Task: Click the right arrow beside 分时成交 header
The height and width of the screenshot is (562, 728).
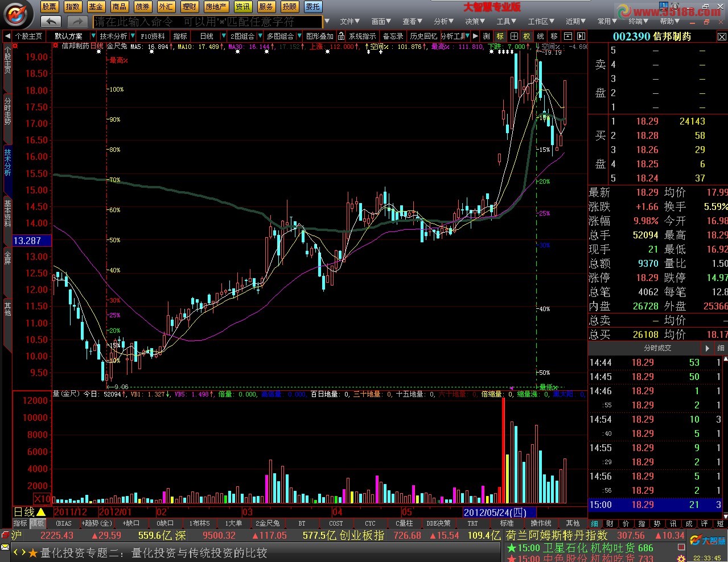Action: click(x=708, y=348)
